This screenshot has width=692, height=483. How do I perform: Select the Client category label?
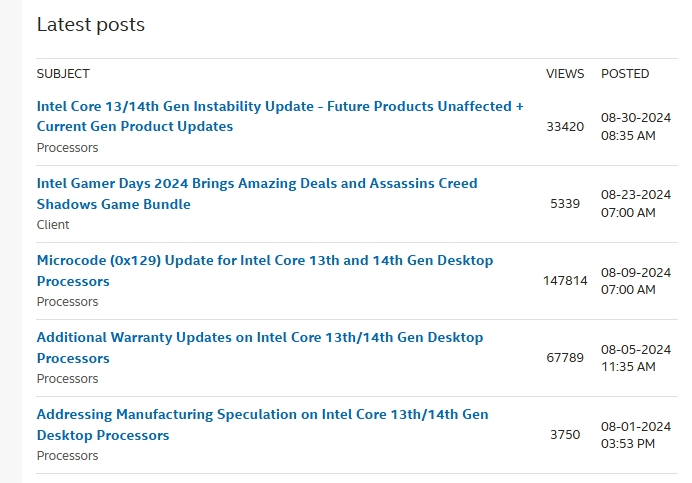click(x=53, y=225)
